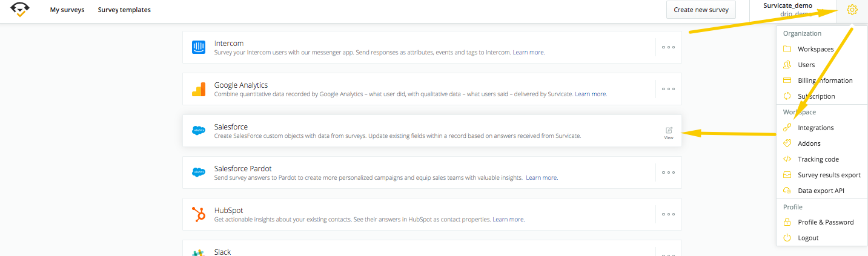
Task: Click the HubSpot card title
Action: pyautogui.click(x=228, y=211)
